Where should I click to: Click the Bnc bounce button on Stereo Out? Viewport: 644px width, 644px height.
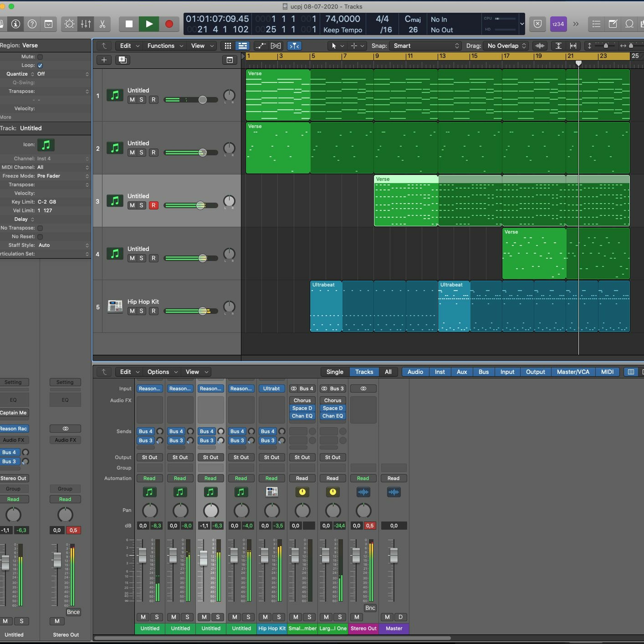pyautogui.click(x=370, y=608)
